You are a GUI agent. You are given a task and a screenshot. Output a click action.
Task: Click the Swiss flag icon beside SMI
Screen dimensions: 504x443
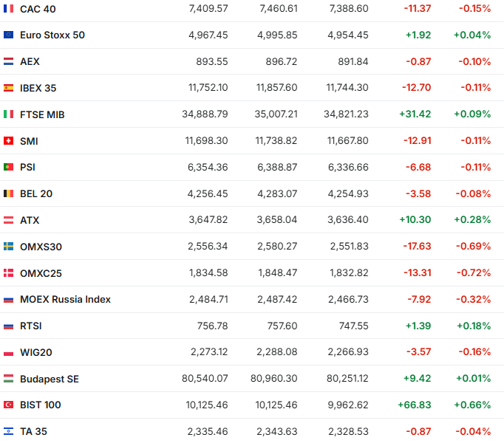point(9,141)
